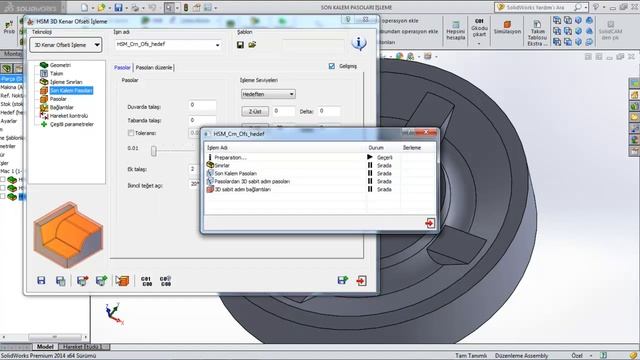
Task: Click the Prob toolbar icon
Action: 9,28
